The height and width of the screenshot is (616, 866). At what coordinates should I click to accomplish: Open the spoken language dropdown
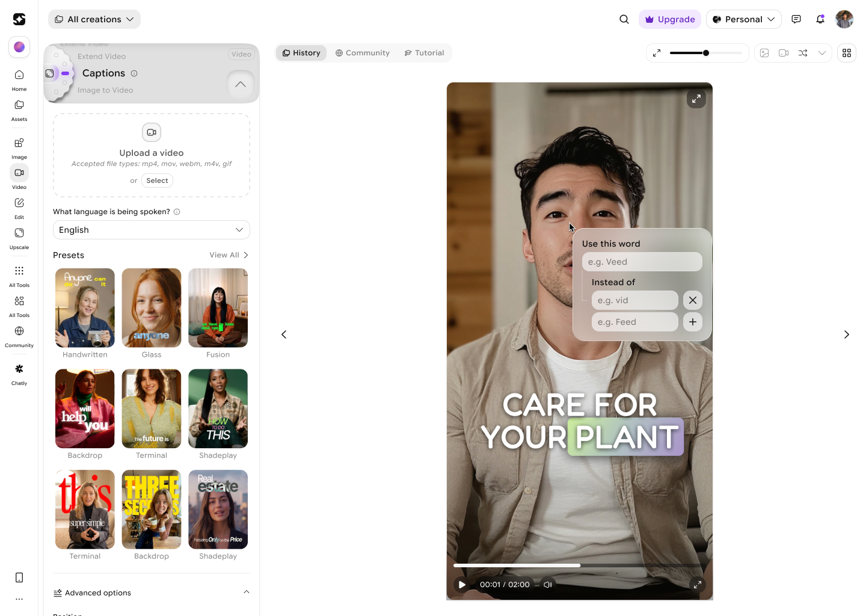[152, 230]
